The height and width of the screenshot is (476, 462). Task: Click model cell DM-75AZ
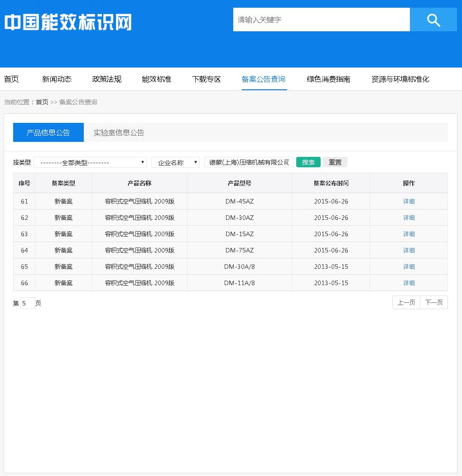[x=240, y=250]
